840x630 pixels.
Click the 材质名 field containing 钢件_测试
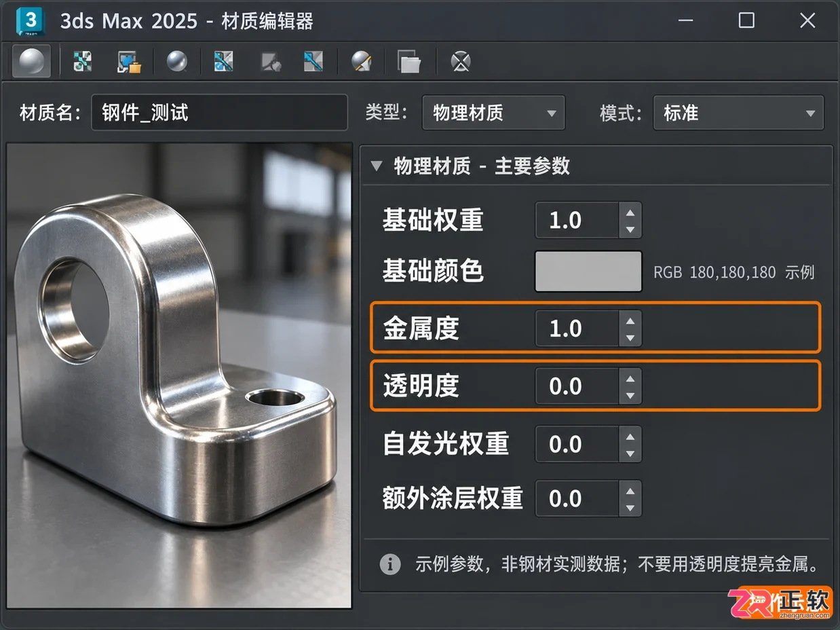[x=219, y=113]
